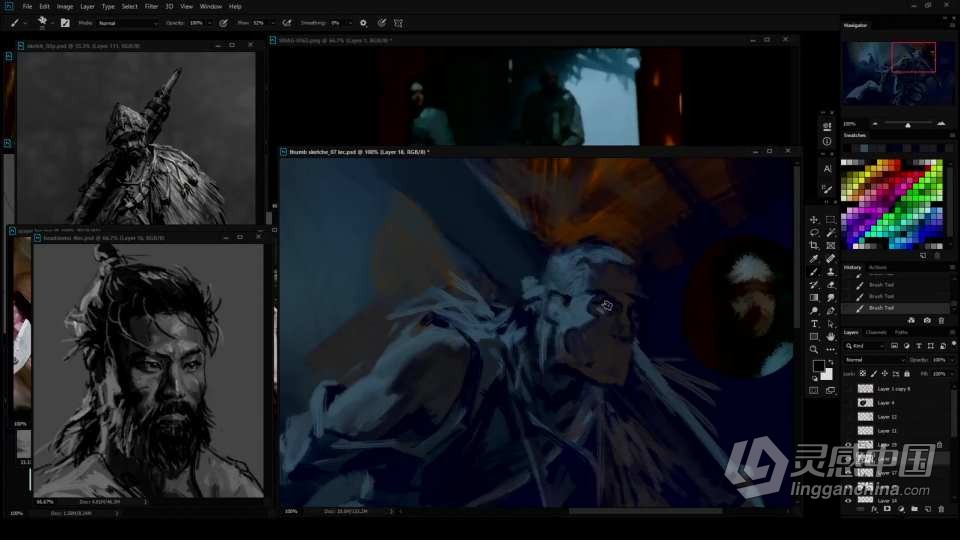Reset default foreground and background colors
Image resolution: width=960 pixels, height=540 pixels.
pos(815,378)
